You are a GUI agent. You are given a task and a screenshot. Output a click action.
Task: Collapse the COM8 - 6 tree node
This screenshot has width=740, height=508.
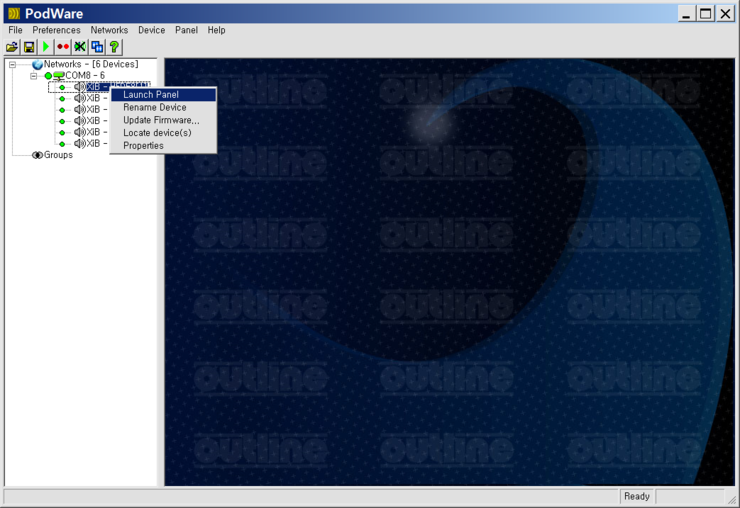(34, 76)
